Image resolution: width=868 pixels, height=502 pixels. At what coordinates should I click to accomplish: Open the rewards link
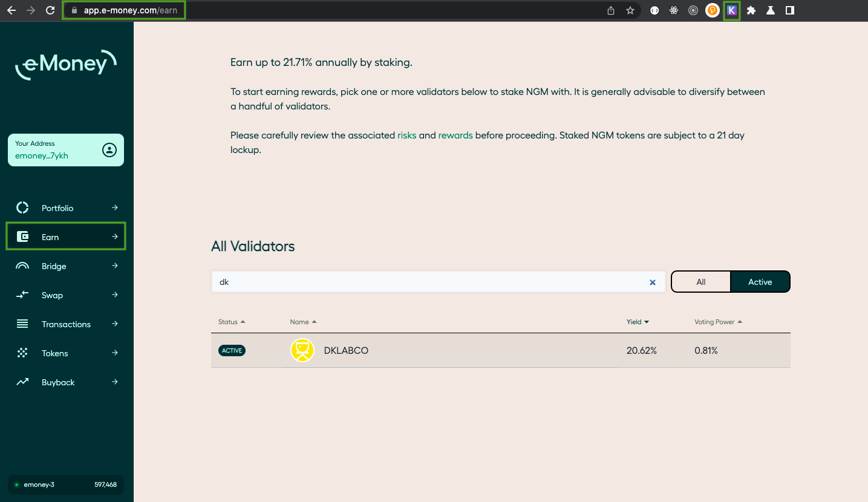(455, 135)
